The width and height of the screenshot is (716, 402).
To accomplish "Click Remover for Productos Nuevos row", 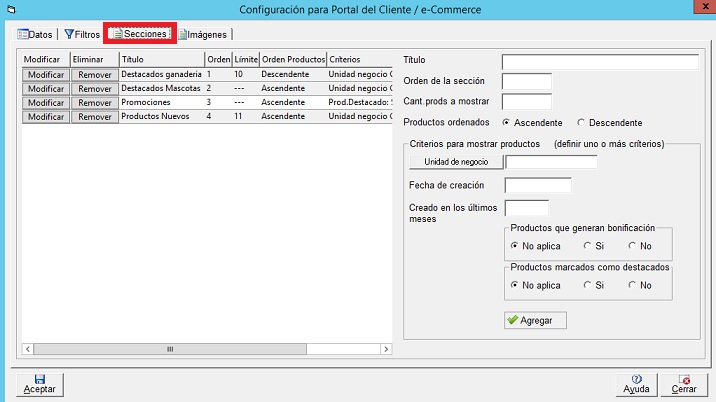I will tap(94, 116).
